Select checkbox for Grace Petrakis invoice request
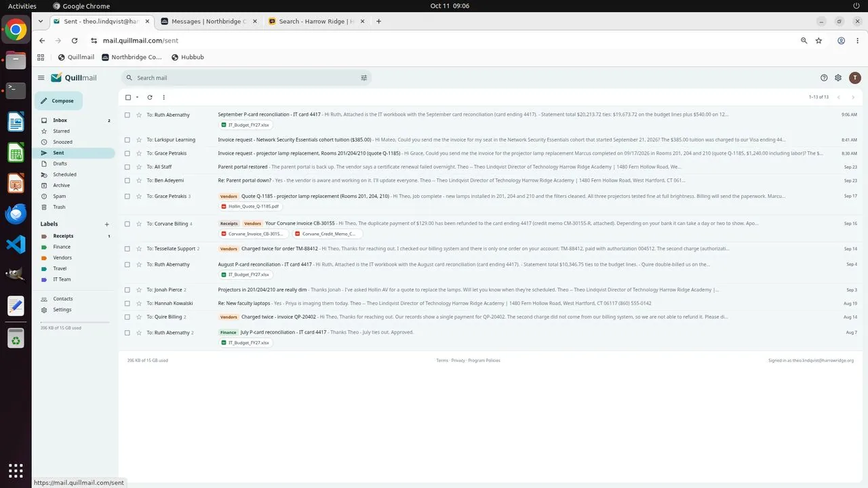Screen dimensions: 868x488 pyautogui.click(x=127, y=153)
